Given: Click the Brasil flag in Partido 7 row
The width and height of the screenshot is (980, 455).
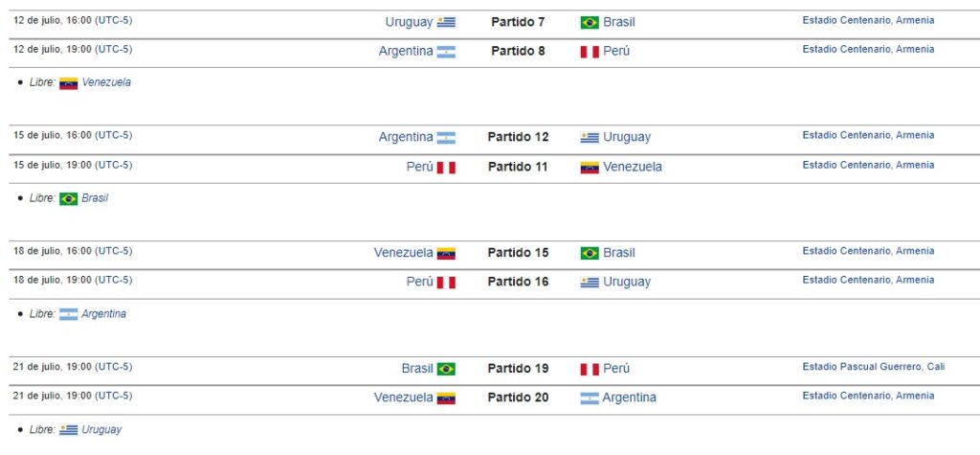Looking at the screenshot, I should pyautogui.click(x=590, y=22).
